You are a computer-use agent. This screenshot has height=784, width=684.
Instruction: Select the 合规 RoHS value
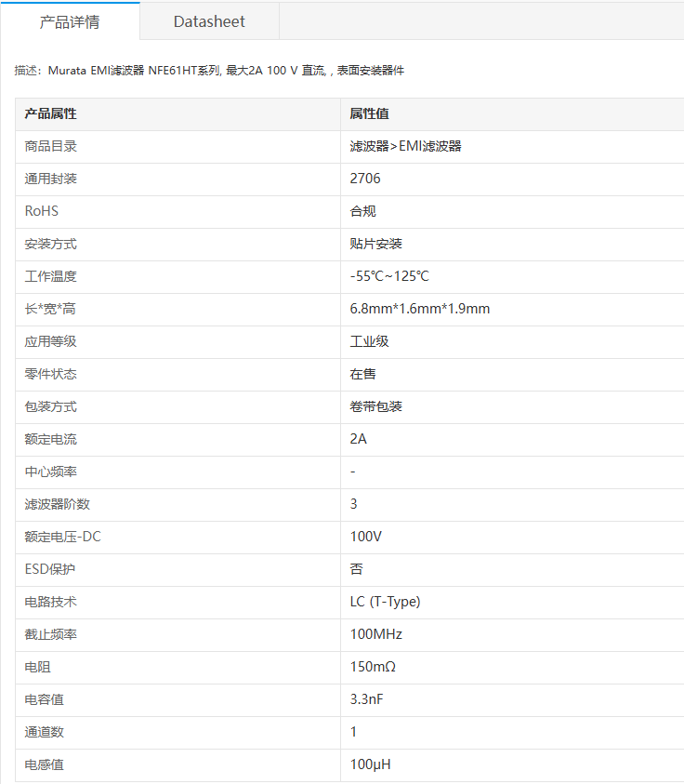click(362, 211)
